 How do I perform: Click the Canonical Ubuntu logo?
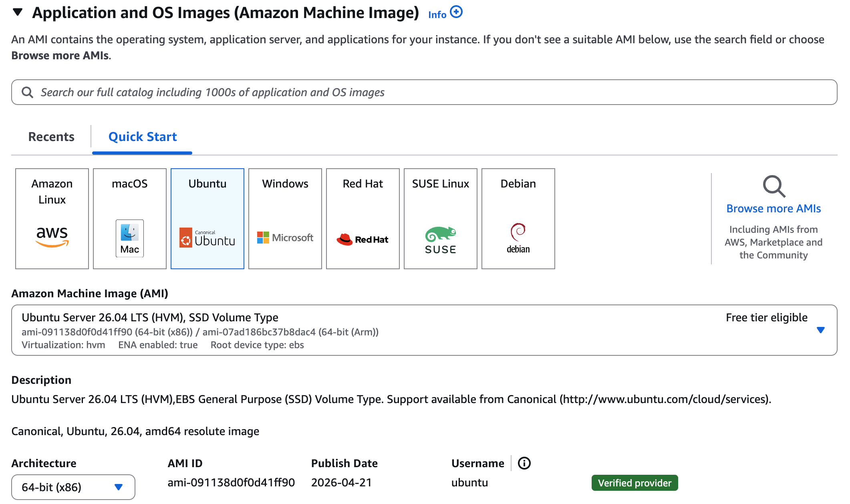pyautogui.click(x=207, y=238)
